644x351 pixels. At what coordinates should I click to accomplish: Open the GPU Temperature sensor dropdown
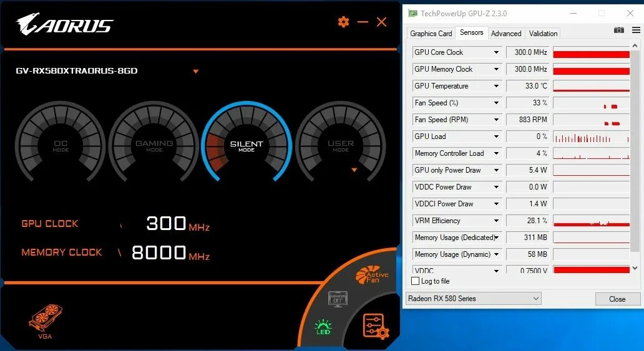coord(496,86)
